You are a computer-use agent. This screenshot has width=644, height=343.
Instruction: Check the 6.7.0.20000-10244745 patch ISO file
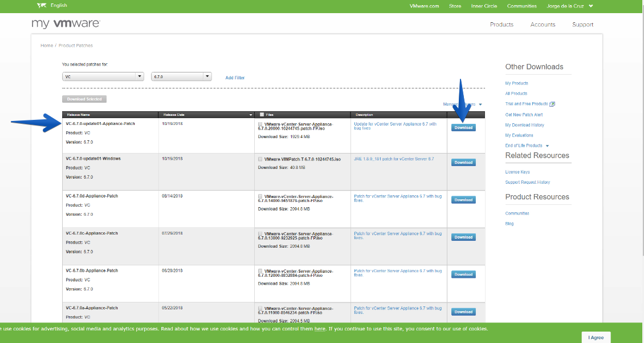[x=260, y=124]
